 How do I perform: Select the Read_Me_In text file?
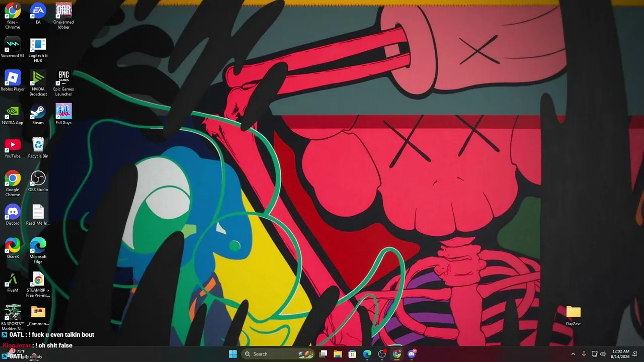38,215
